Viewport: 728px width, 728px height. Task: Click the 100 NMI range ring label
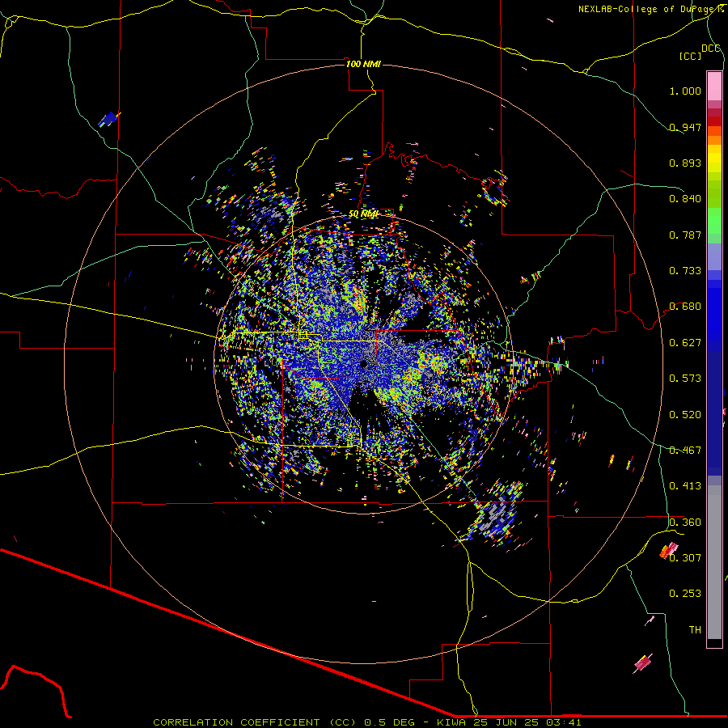tap(363, 64)
